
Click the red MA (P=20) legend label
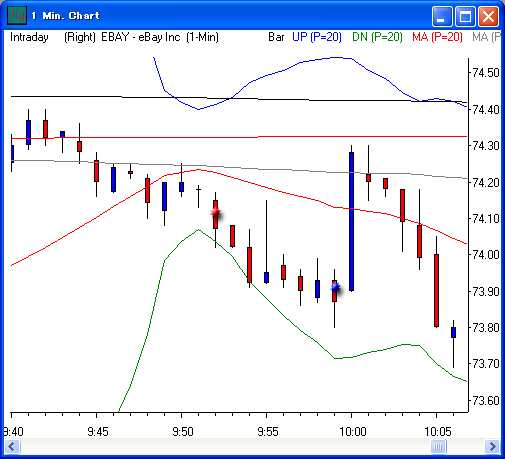coord(437,37)
